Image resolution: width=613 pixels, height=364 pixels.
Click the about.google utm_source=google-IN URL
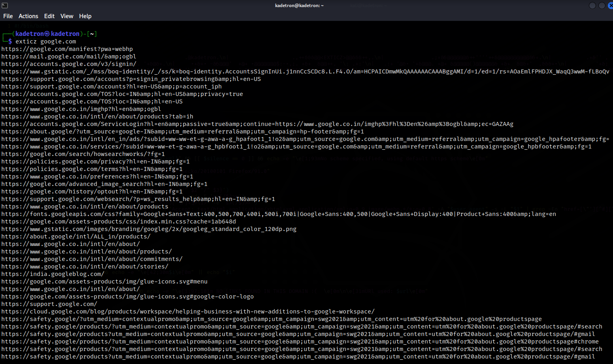183,131
